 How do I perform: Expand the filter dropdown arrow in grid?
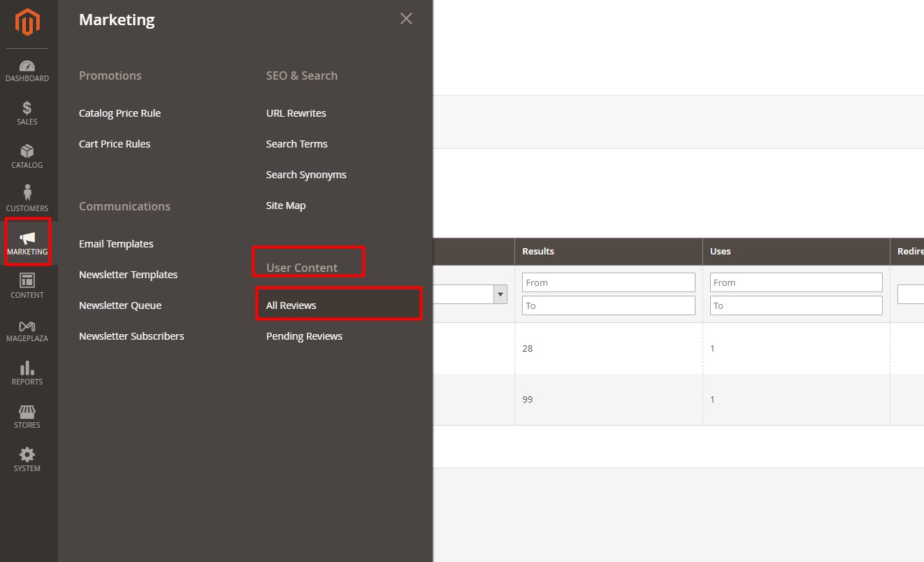[x=500, y=294]
